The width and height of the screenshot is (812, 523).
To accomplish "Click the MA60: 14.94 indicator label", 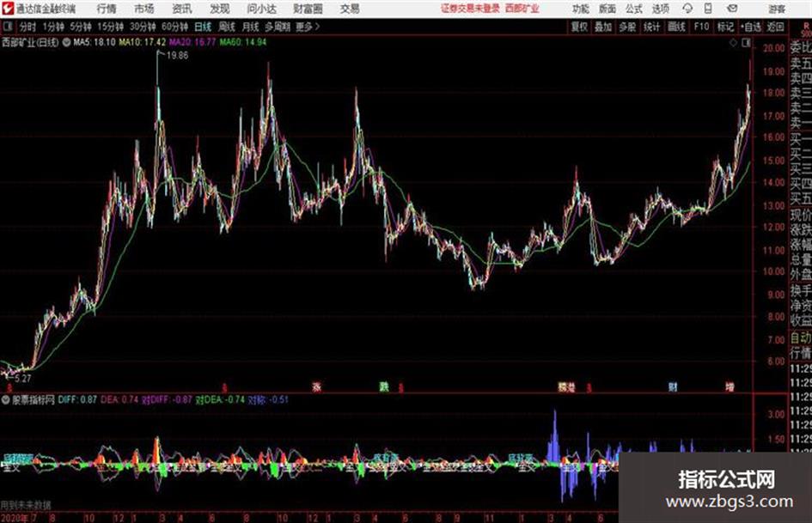I will (x=243, y=42).
